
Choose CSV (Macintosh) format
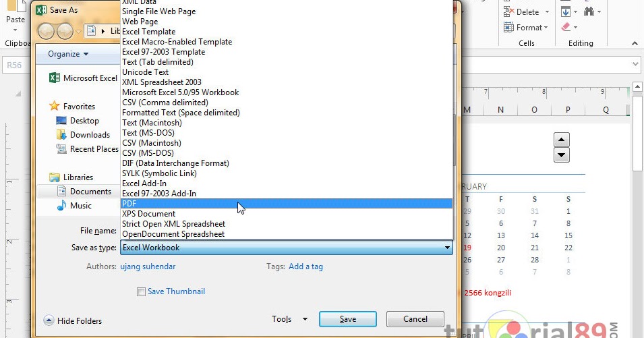[x=287, y=143]
